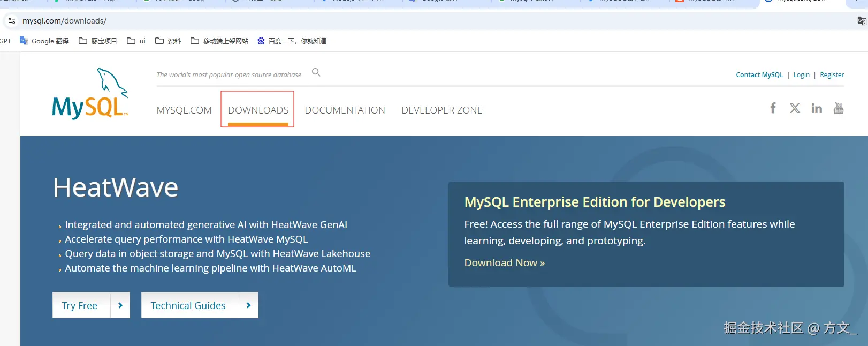
Task: Click the Register link
Action: coord(832,75)
